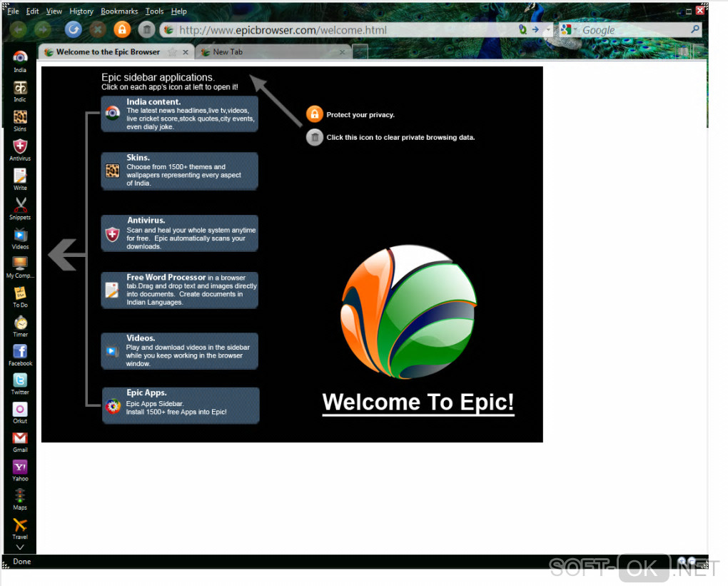Open the India sidebar app
728x586 pixels.
click(20, 61)
